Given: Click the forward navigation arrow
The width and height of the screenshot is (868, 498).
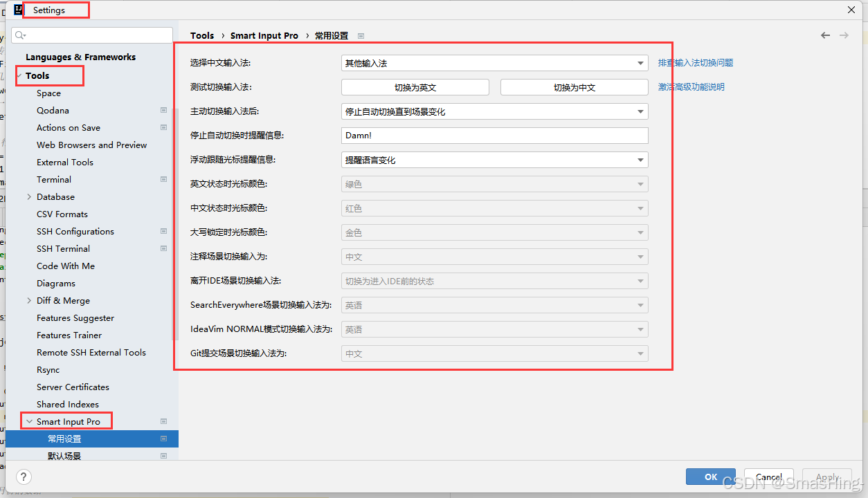Looking at the screenshot, I should [x=843, y=35].
